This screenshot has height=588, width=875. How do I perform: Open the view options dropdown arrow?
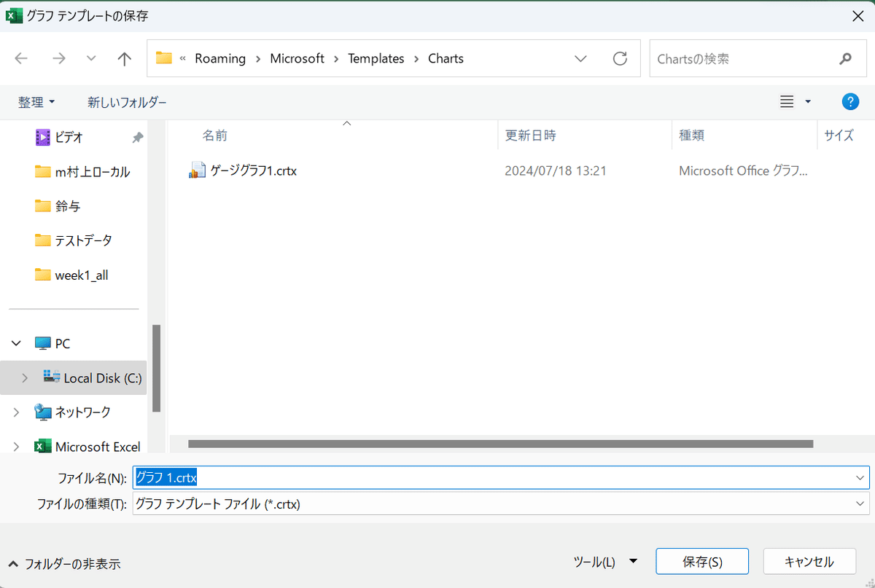point(808,103)
